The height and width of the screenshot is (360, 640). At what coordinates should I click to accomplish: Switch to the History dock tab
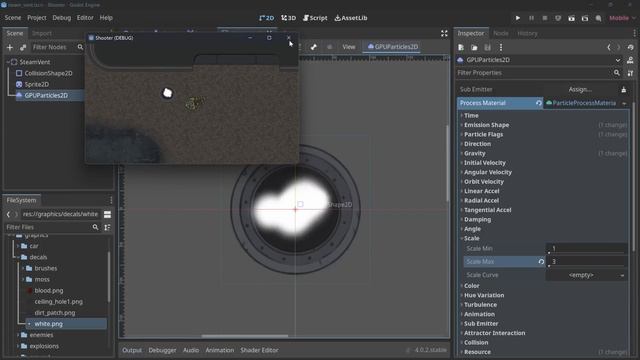coord(527,33)
